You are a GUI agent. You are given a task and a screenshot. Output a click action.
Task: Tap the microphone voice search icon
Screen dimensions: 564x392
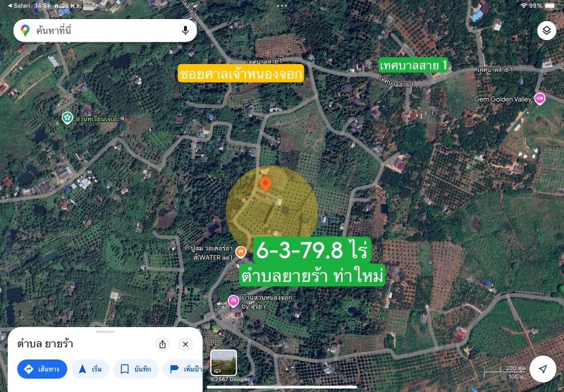coord(185,30)
